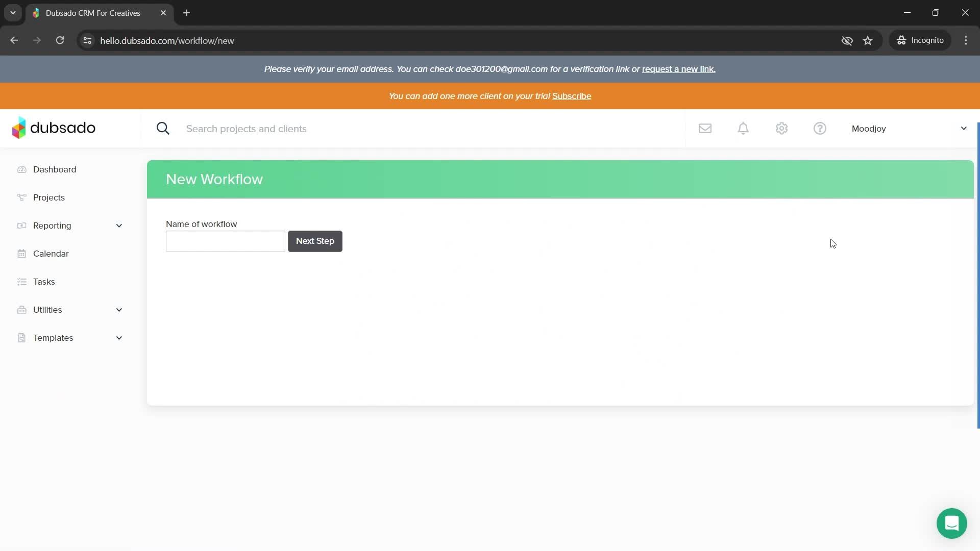Click the Next Step button

pos(315,241)
